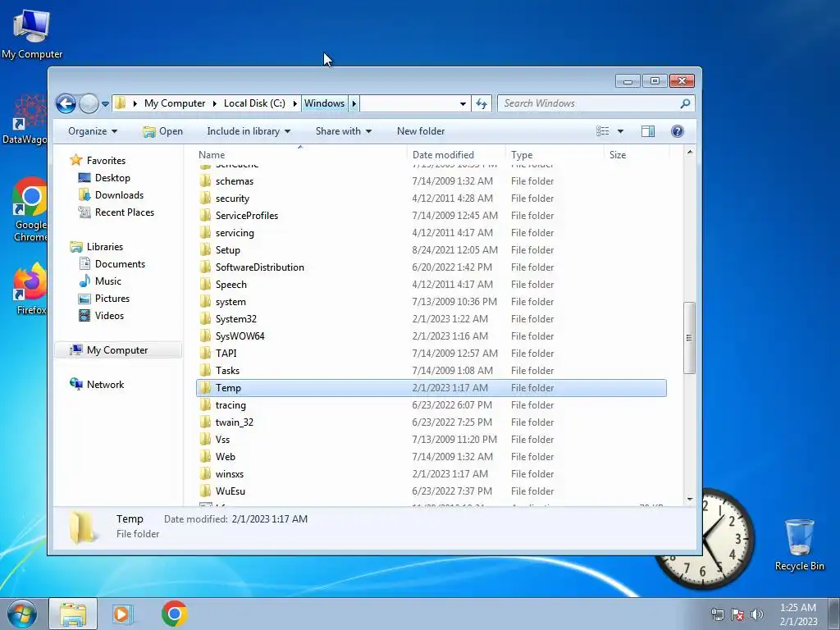Click New folder in the toolbar

coord(421,131)
